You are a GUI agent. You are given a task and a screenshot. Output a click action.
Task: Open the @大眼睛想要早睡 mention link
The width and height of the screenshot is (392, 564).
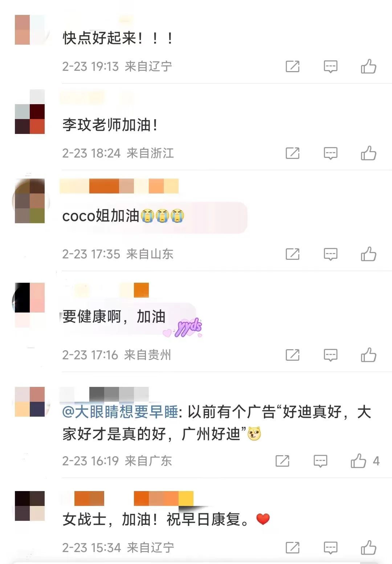(x=120, y=412)
